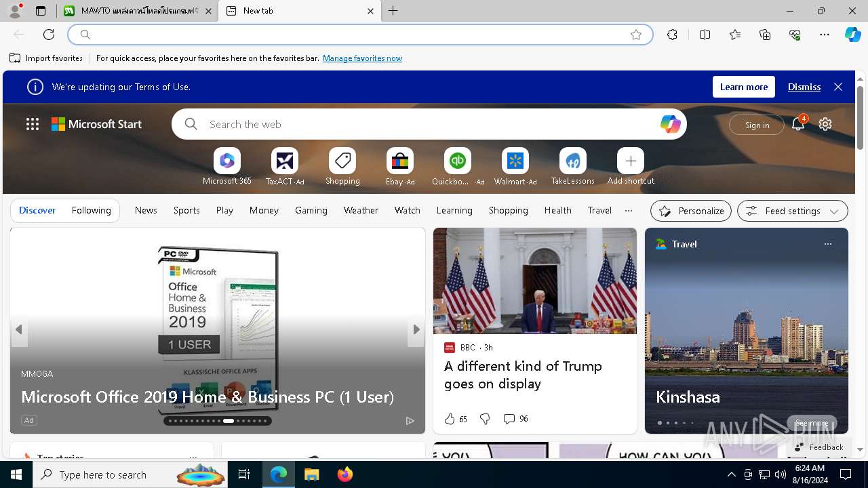
Task: Open the Copilot icon in search box
Action: (x=670, y=124)
